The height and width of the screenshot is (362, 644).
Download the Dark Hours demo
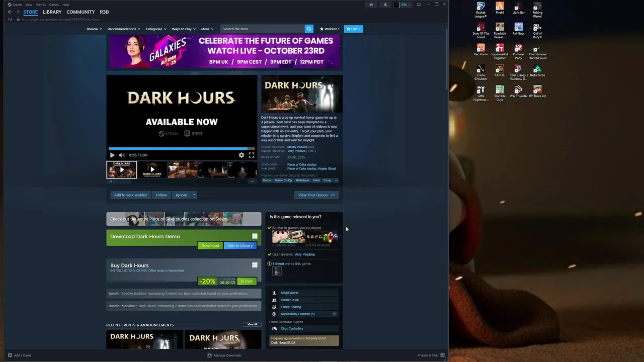(210, 246)
